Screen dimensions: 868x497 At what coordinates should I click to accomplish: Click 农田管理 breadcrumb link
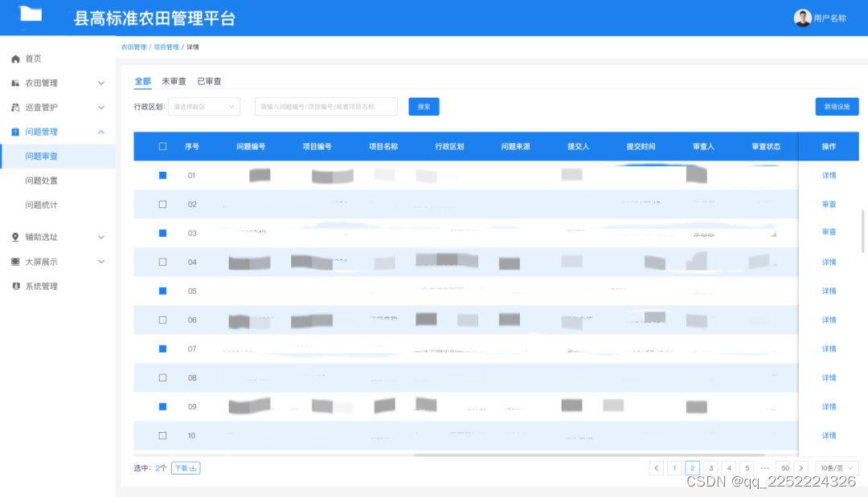pos(134,47)
